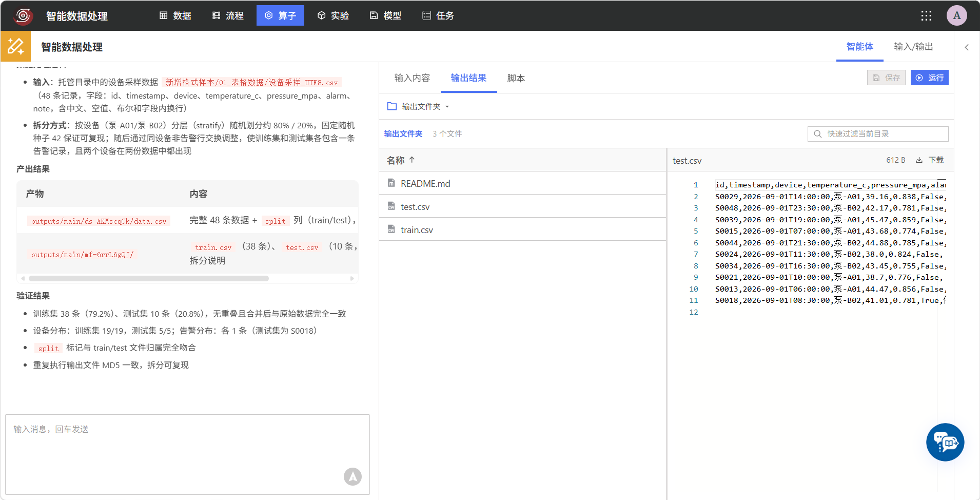Click the 下载 link
The height and width of the screenshot is (500, 980).
pyautogui.click(x=936, y=160)
